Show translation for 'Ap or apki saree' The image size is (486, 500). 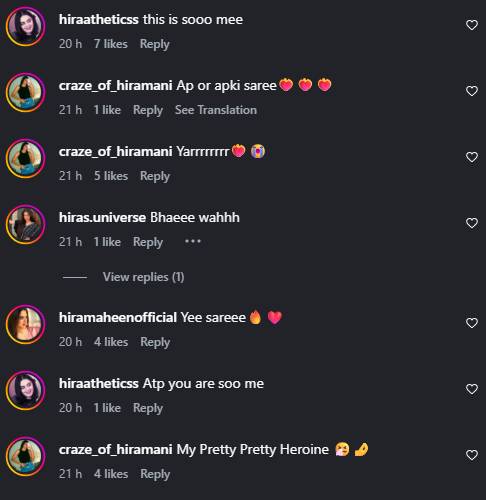(216, 110)
